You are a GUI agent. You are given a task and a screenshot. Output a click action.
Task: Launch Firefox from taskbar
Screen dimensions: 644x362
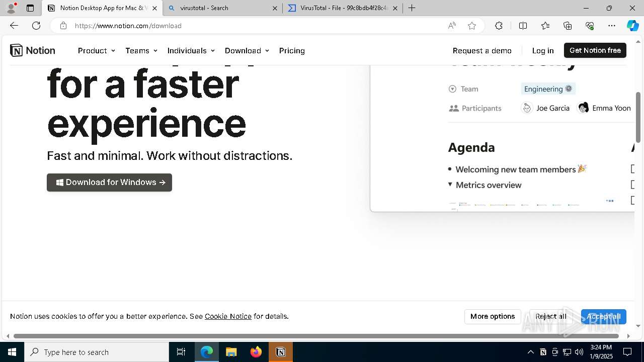click(256, 352)
